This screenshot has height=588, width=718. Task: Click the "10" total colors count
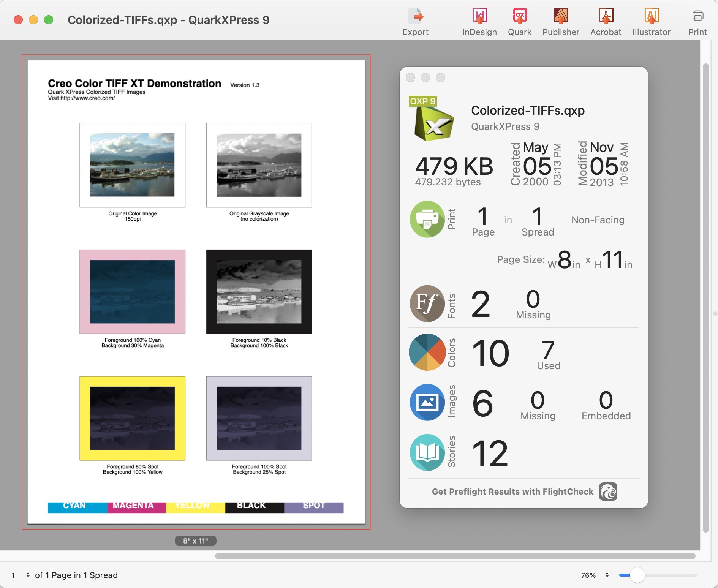pyautogui.click(x=490, y=353)
